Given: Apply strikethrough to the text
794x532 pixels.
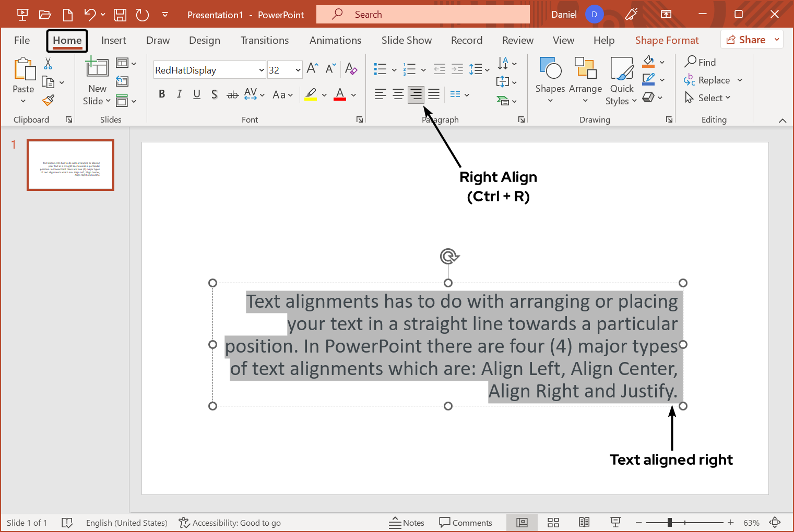Looking at the screenshot, I should 232,94.
